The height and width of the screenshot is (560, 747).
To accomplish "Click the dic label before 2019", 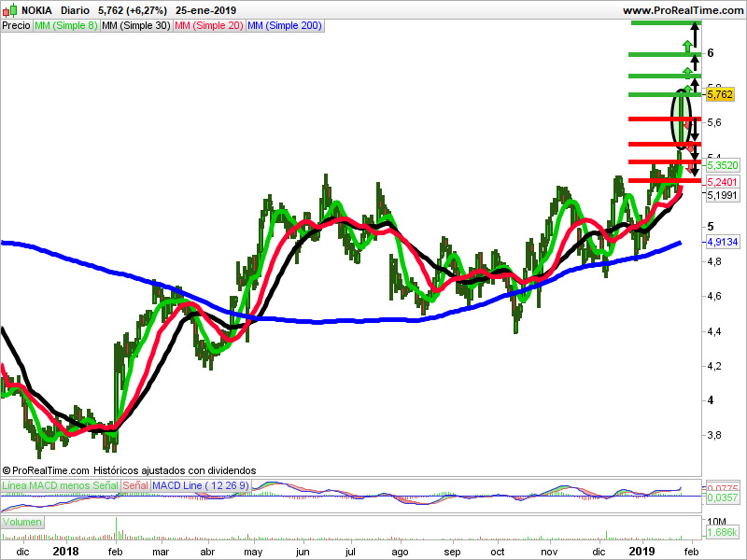I will click(x=599, y=552).
